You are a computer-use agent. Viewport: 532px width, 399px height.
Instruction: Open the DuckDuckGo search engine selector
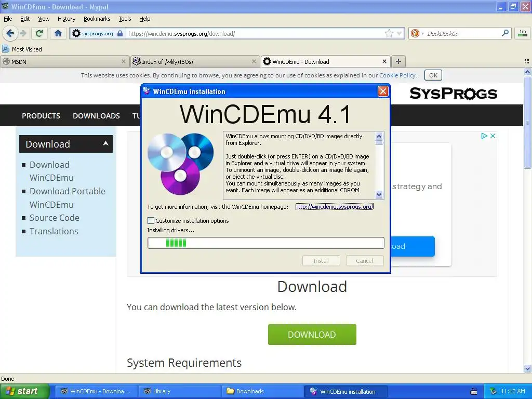417,33
